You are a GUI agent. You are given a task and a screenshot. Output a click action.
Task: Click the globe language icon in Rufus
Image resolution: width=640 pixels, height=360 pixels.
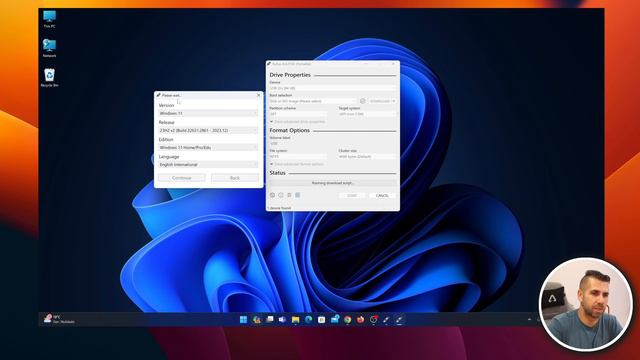(x=272, y=196)
